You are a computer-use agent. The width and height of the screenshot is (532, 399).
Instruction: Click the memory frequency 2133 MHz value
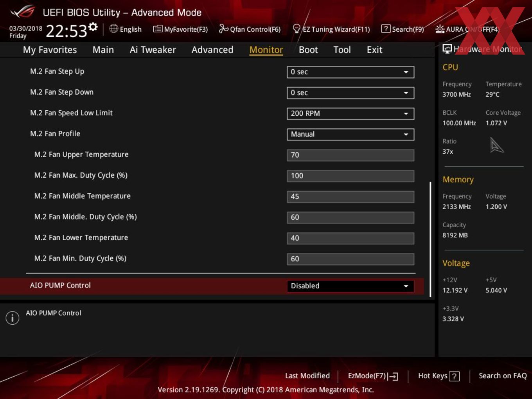(457, 207)
